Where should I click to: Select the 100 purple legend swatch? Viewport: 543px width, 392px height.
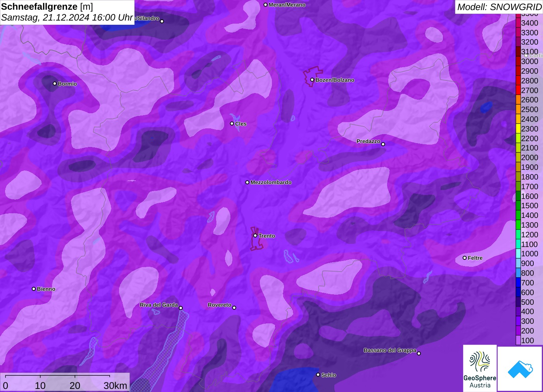(x=518, y=340)
